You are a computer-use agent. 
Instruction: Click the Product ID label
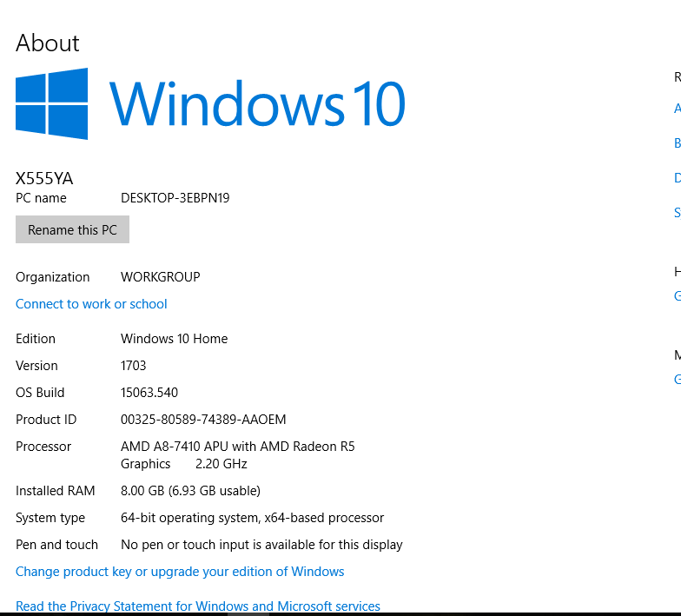46,420
